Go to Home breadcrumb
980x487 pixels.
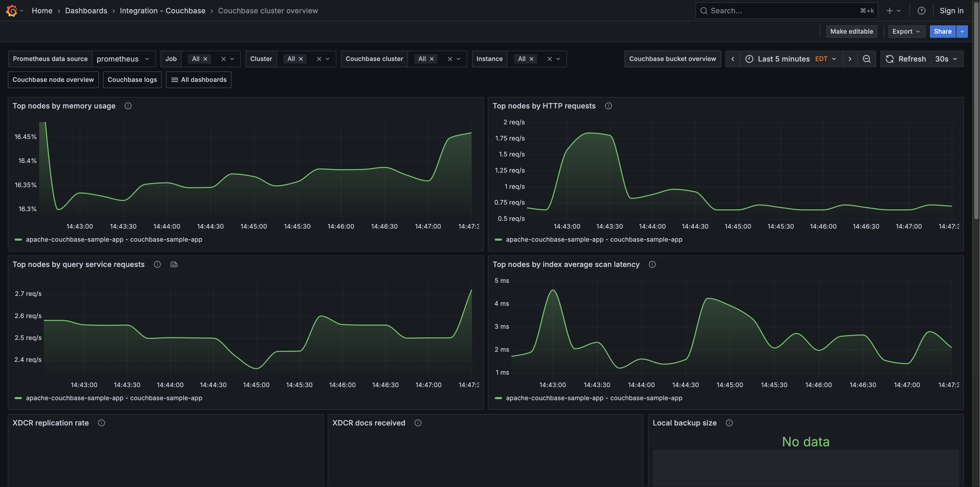[x=42, y=11]
